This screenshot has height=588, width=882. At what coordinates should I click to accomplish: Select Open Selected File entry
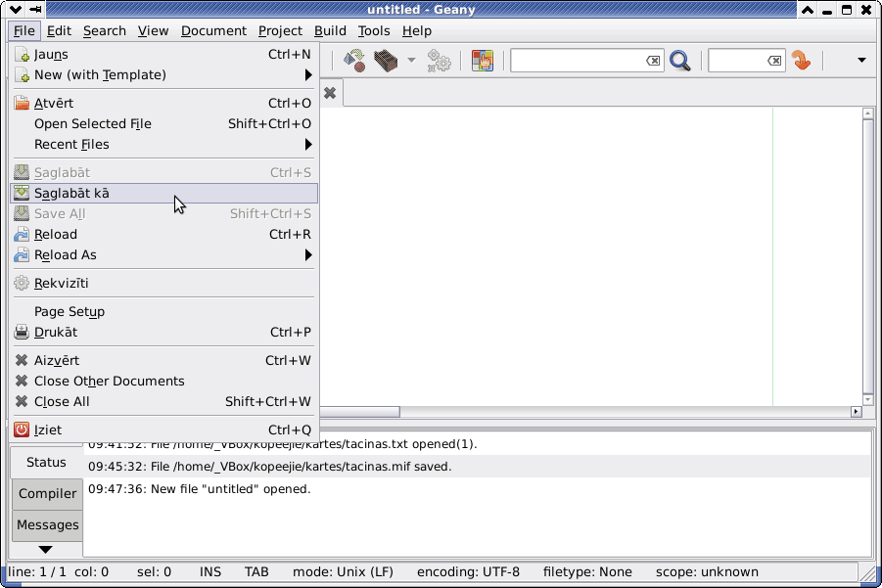click(x=164, y=123)
